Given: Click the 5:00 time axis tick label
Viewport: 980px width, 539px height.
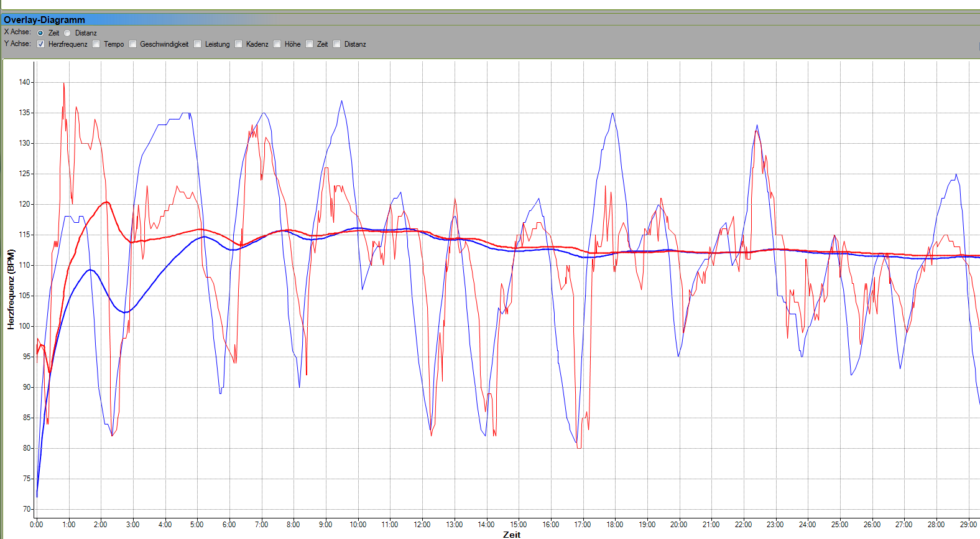Looking at the screenshot, I should pyautogui.click(x=196, y=525).
